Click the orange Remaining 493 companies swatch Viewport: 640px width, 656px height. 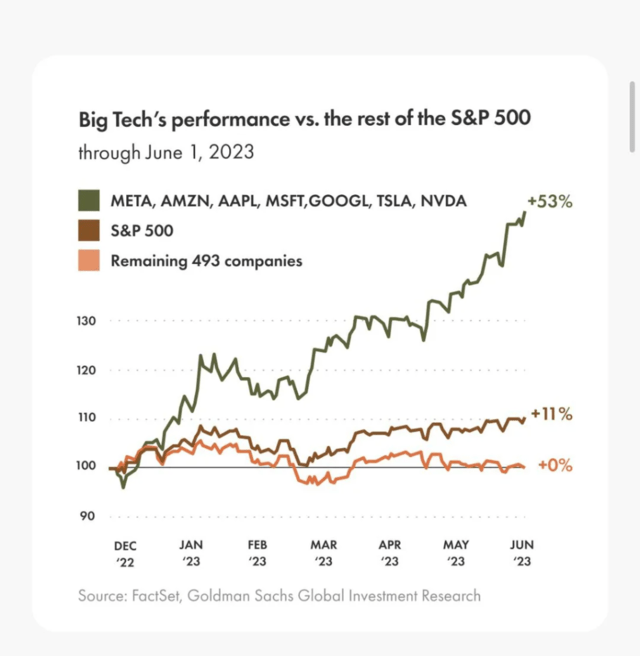[89, 260]
